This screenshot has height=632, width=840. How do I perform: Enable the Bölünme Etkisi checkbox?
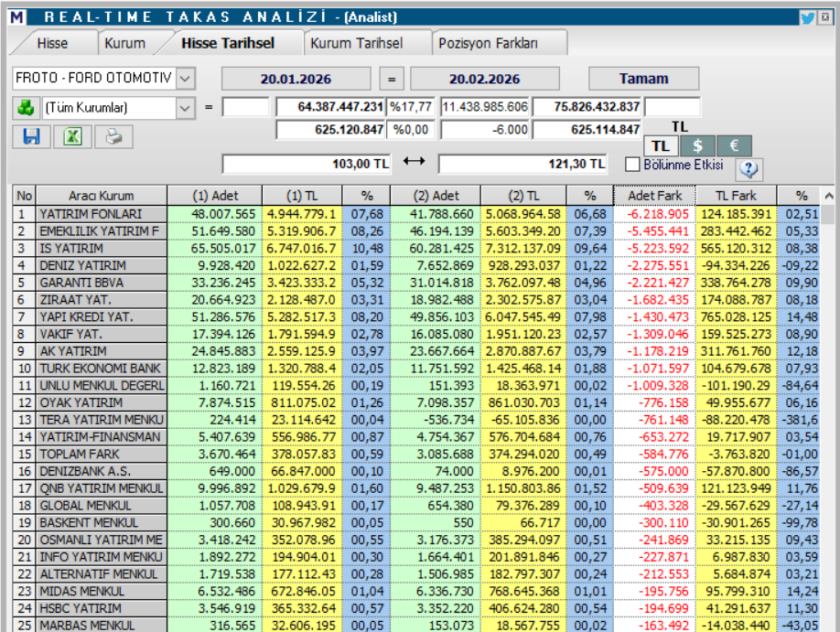tap(631, 165)
